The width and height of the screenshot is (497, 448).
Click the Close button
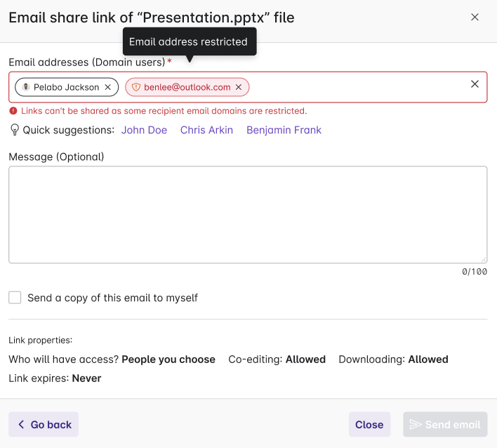[369, 424]
